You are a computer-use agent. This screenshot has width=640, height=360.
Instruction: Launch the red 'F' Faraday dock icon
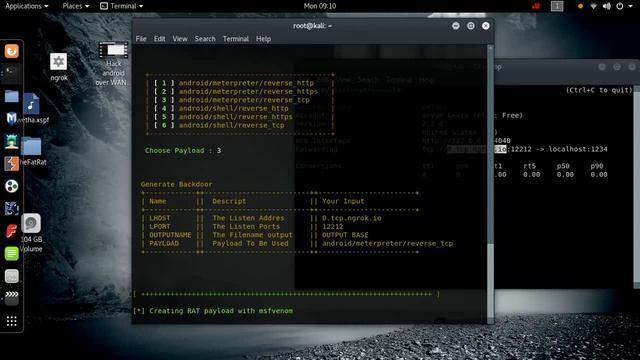(x=11, y=231)
